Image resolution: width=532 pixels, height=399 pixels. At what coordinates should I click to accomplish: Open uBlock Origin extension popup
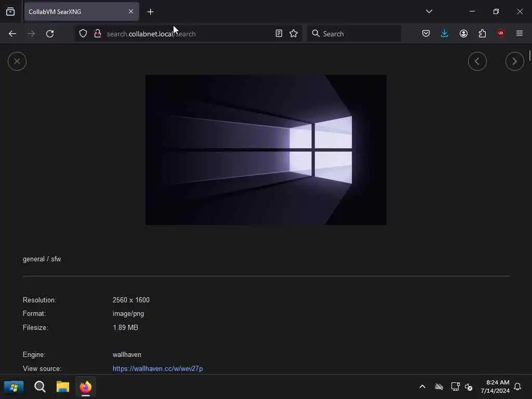[501, 33]
